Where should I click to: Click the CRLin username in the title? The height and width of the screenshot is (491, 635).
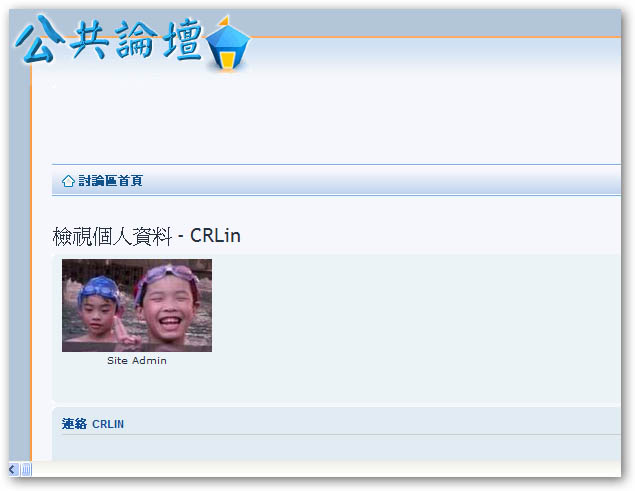[x=215, y=236]
